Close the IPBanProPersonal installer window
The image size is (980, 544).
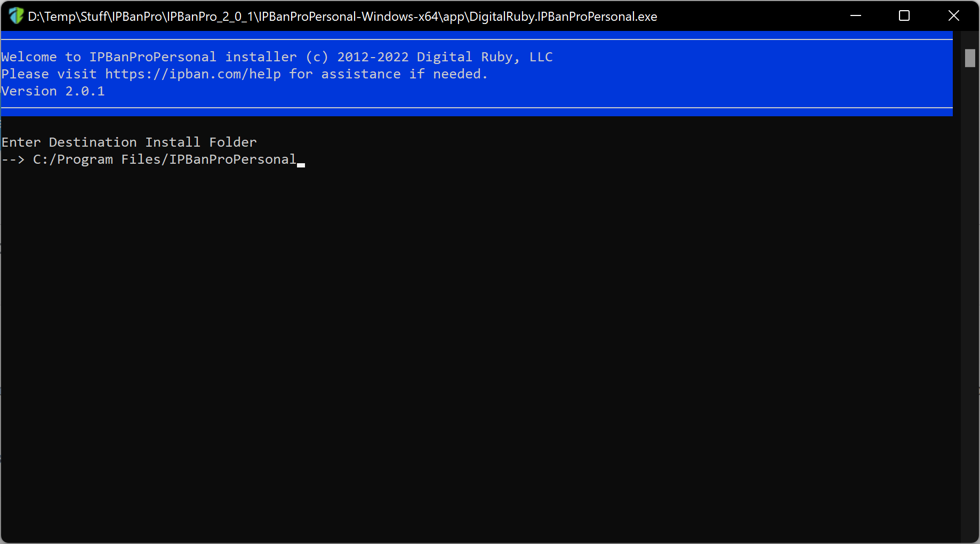click(954, 16)
